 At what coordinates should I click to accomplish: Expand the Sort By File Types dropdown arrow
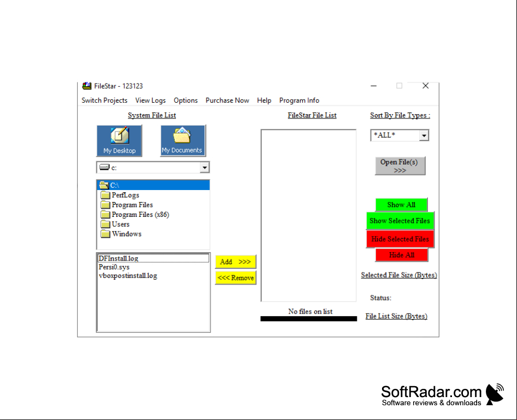pos(424,135)
